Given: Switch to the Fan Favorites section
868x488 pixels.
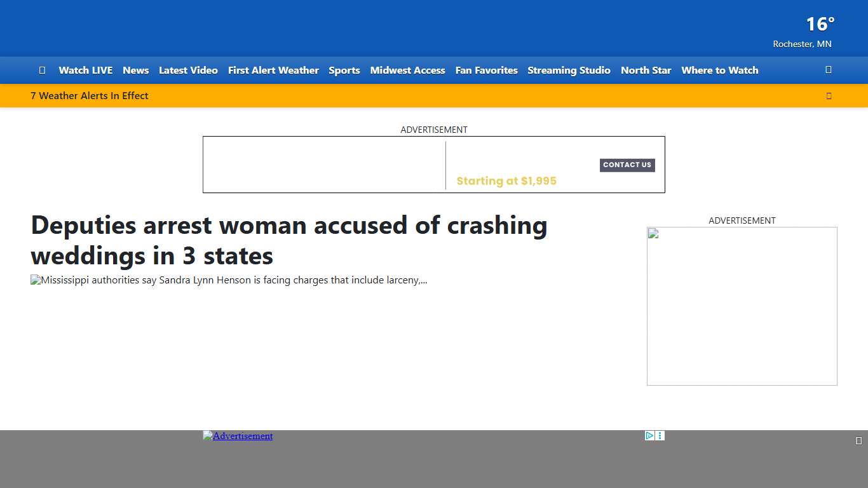Looking at the screenshot, I should [x=486, y=70].
